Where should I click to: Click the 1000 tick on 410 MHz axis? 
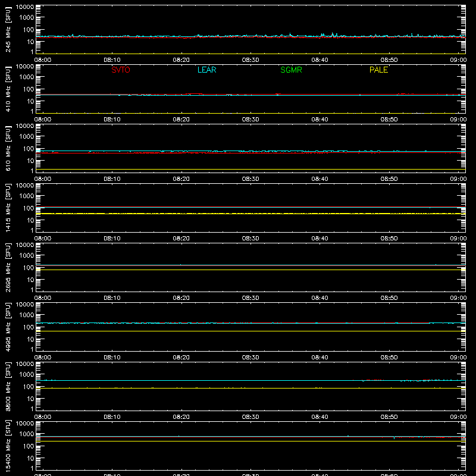click(27, 77)
